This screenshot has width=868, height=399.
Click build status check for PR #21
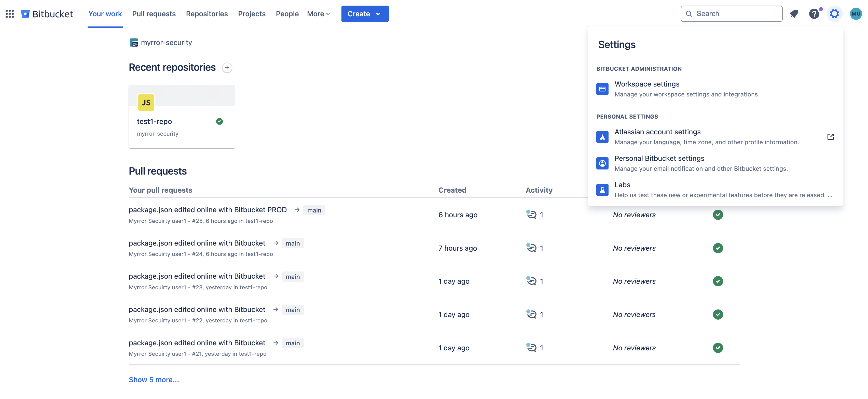tap(718, 348)
